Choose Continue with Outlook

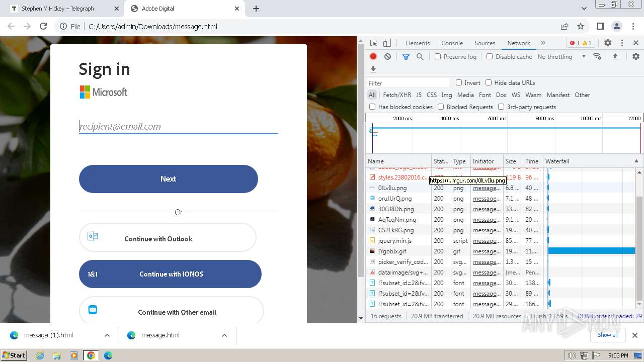click(x=168, y=238)
